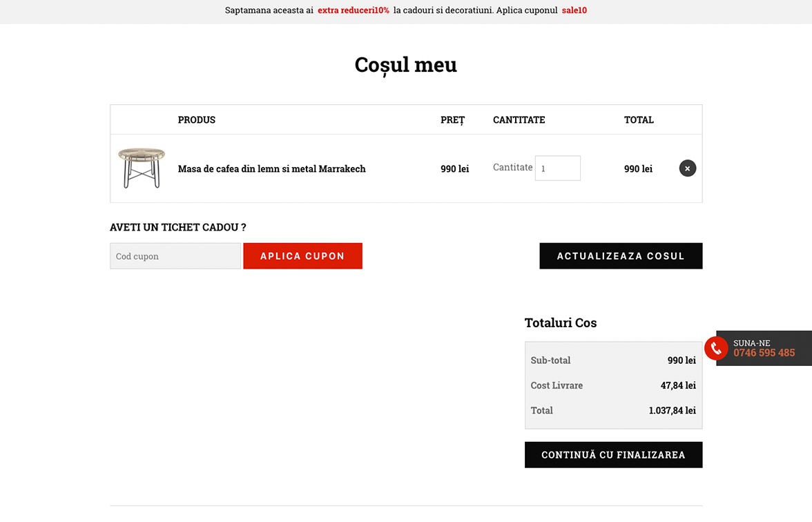The height and width of the screenshot is (522, 812).
Task: Focus the Cantitate quantity field
Action: (557, 168)
